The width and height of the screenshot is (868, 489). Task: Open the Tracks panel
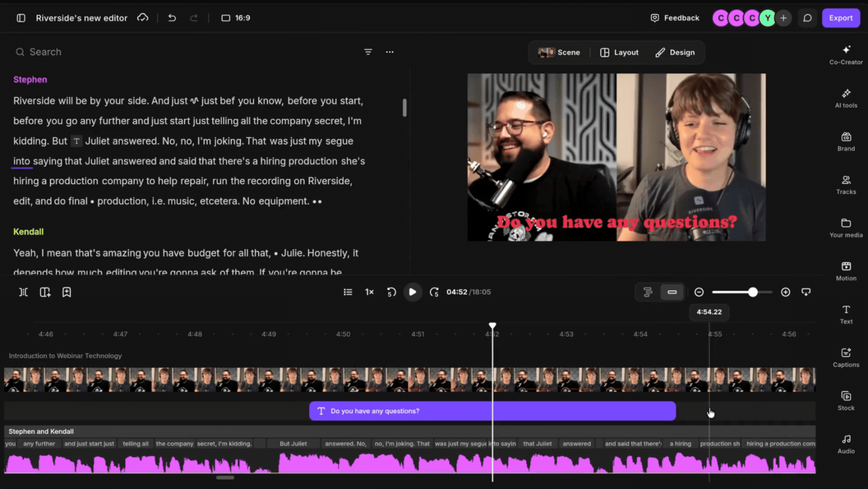[846, 184]
